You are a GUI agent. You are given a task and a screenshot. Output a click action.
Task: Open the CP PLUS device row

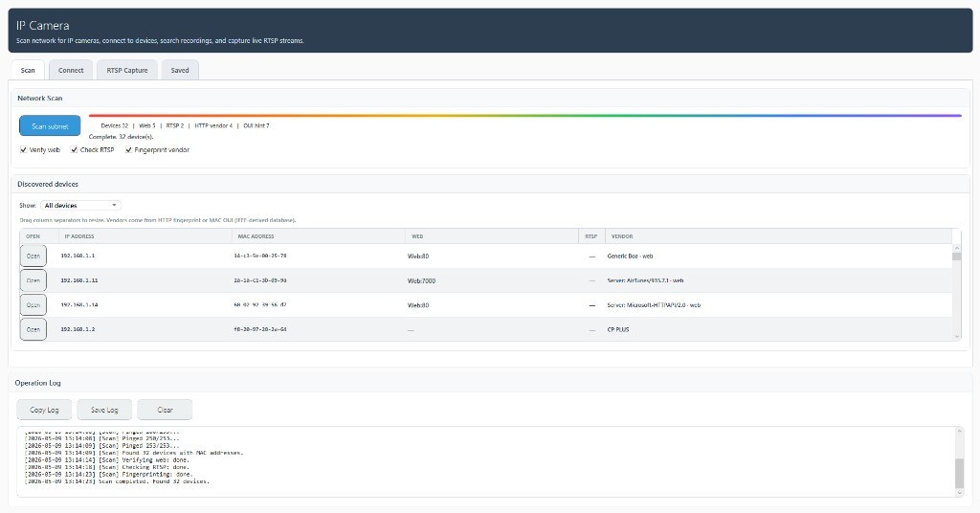(x=33, y=329)
